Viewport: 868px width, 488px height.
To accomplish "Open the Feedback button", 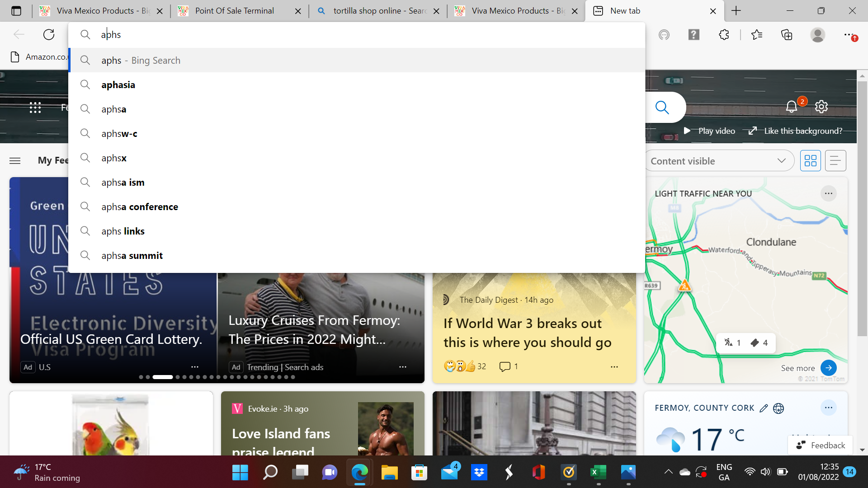I will click(821, 445).
